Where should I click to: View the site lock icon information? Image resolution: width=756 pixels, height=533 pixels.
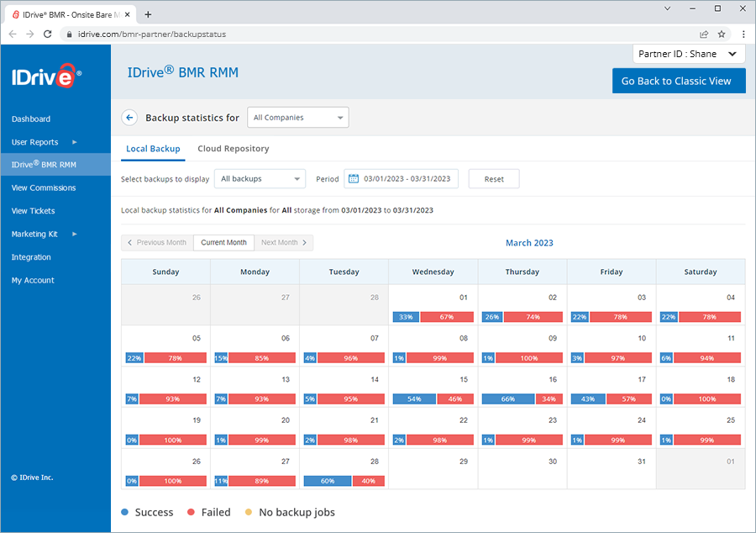[x=69, y=34]
